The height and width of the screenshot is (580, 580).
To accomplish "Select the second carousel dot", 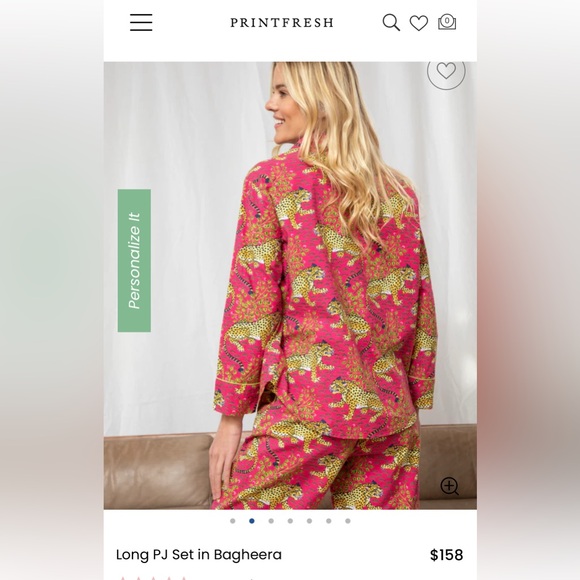I will 252,521.
